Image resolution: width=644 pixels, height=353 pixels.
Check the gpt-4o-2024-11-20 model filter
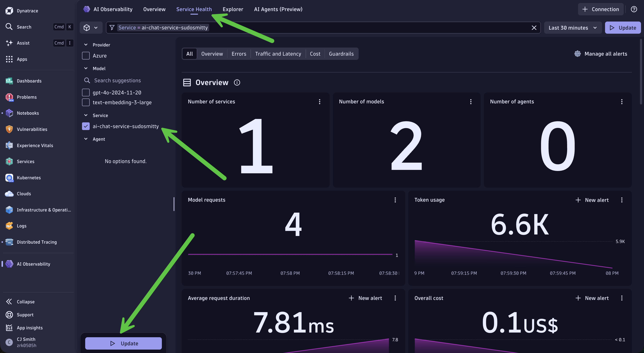click(86, 93)
